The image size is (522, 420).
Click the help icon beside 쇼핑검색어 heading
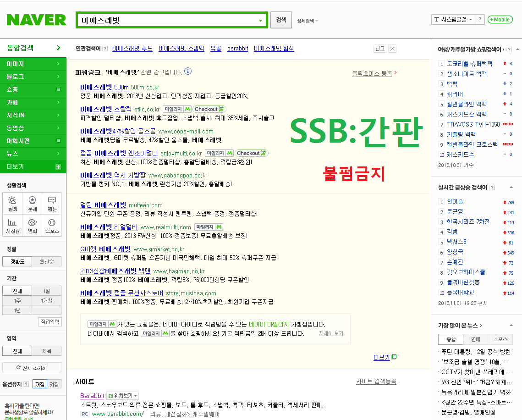(x=509, y=50)
